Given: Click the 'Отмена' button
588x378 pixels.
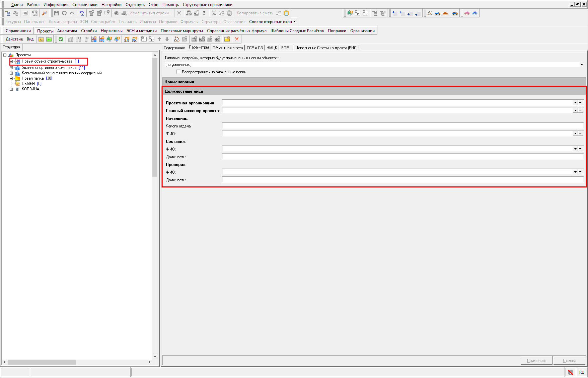Looking at the screenshot, I should pyautogui.click(x=569, y=361).
